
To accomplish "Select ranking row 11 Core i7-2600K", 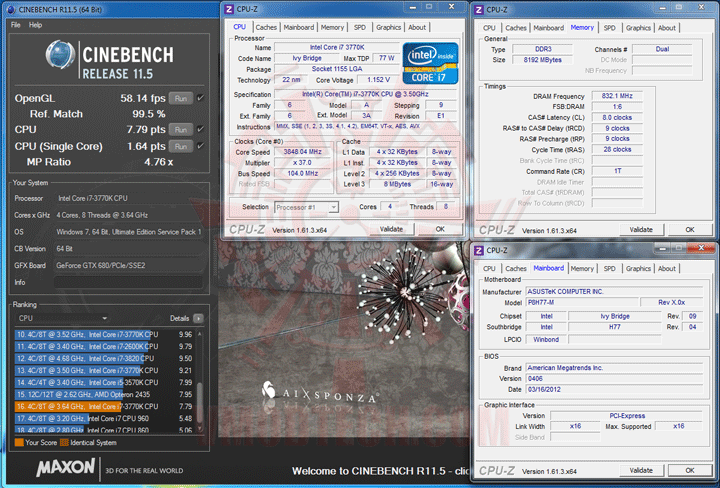I will pos(104,346).
